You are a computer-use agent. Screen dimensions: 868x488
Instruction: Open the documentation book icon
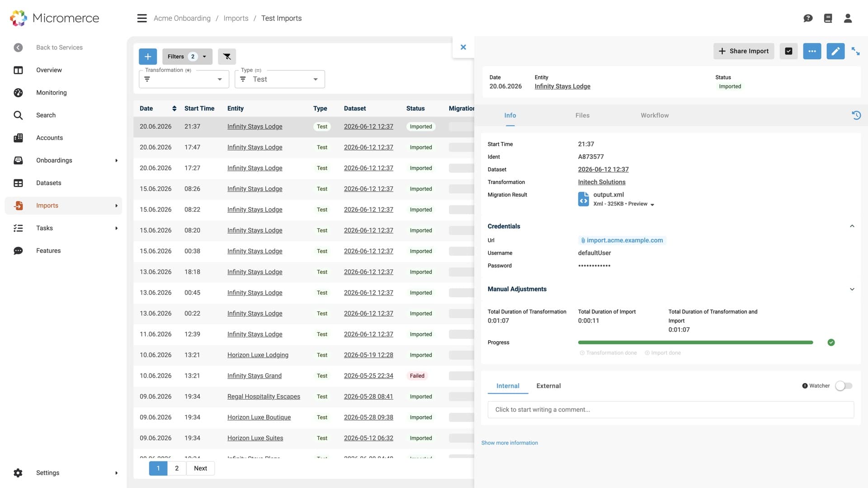pos(828,18)
